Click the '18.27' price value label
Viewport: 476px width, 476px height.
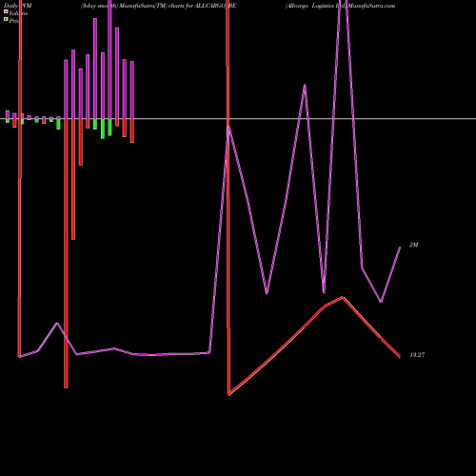[417, 355]
